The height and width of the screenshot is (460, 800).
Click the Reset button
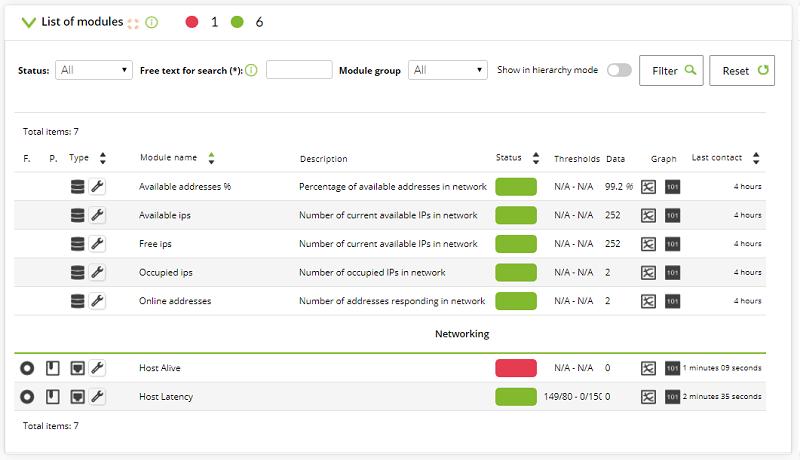742,70
